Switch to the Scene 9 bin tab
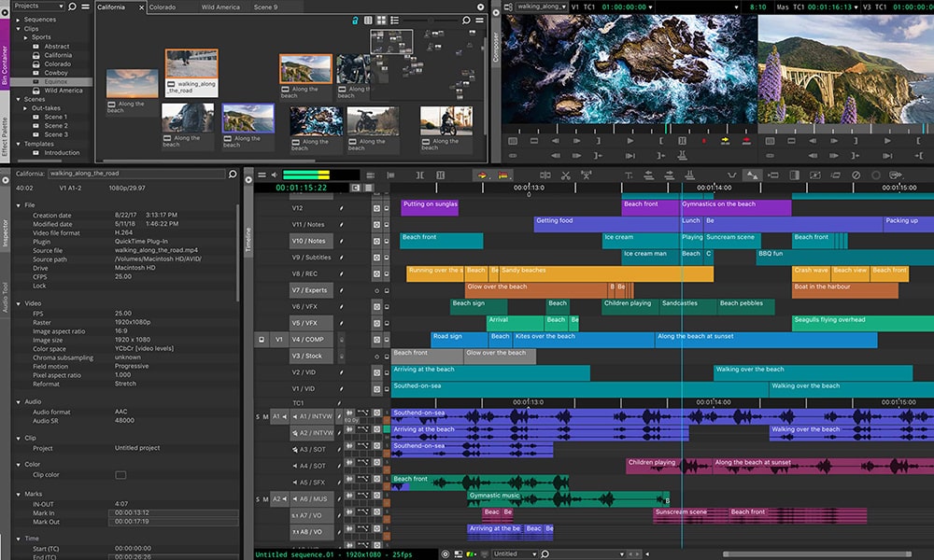 point(265,7)
